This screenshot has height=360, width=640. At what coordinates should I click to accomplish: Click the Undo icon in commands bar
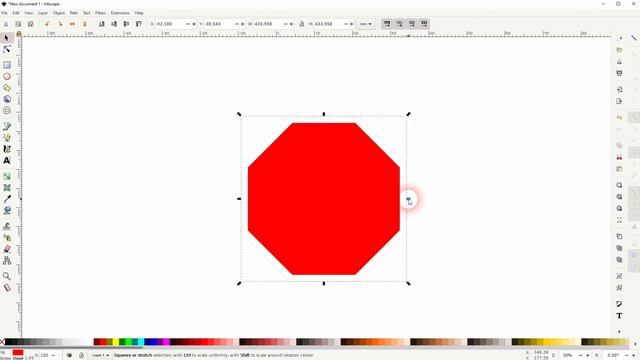619,118
